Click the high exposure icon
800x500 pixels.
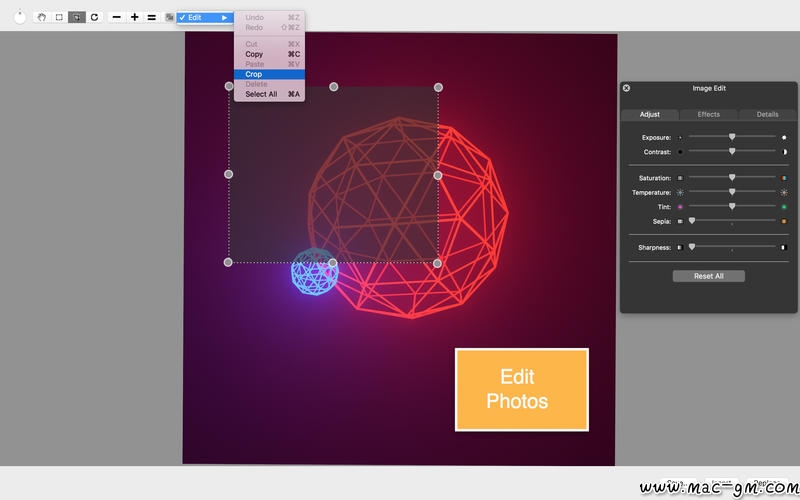[x=784, y=137]
